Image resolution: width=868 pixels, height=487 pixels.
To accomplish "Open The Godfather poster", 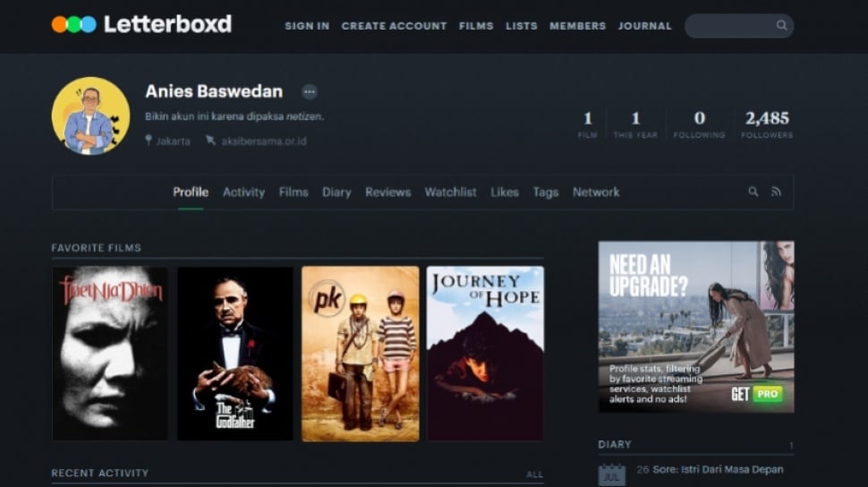I will (x=235, y=354).
